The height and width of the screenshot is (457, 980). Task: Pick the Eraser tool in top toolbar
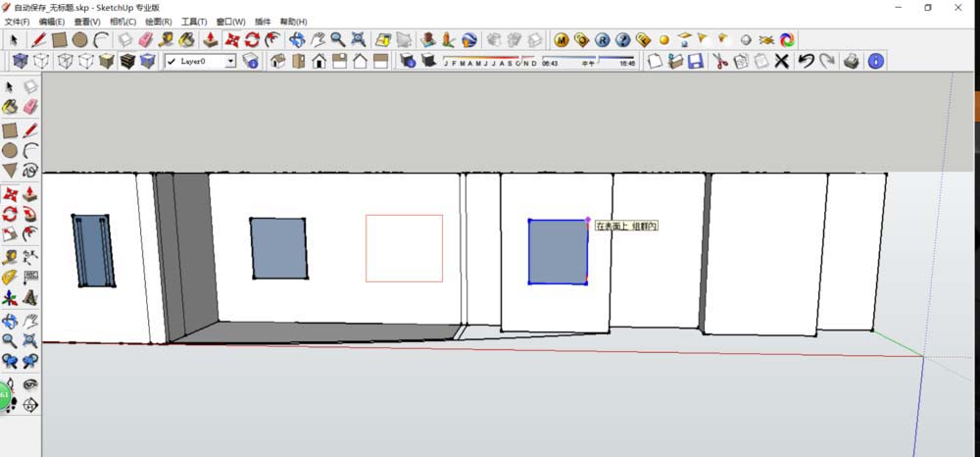[146, 40]
